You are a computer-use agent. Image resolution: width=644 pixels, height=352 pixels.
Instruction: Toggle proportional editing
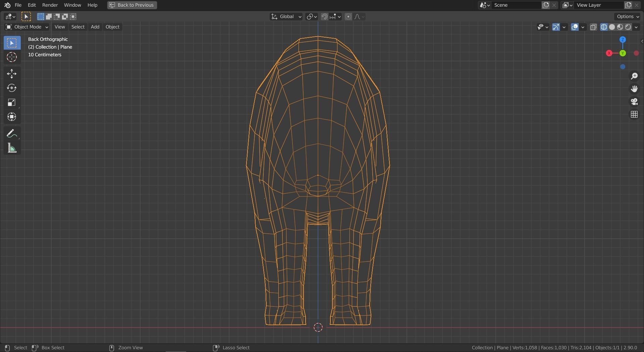[x=348, y=16]
